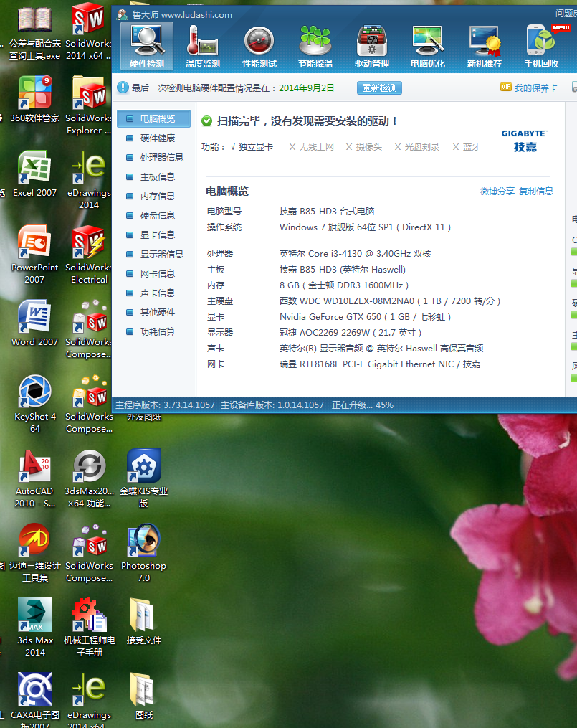Viewport: 577px width, 728px height.
Task: Click the GIGABYTE 技嘉 brand logo
Action: (x=525, y=141)
